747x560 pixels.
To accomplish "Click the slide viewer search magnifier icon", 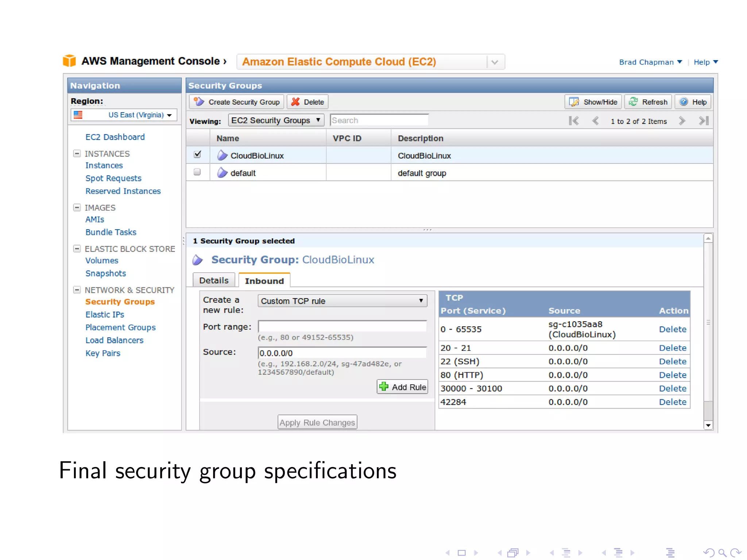I will click(722, 553).
